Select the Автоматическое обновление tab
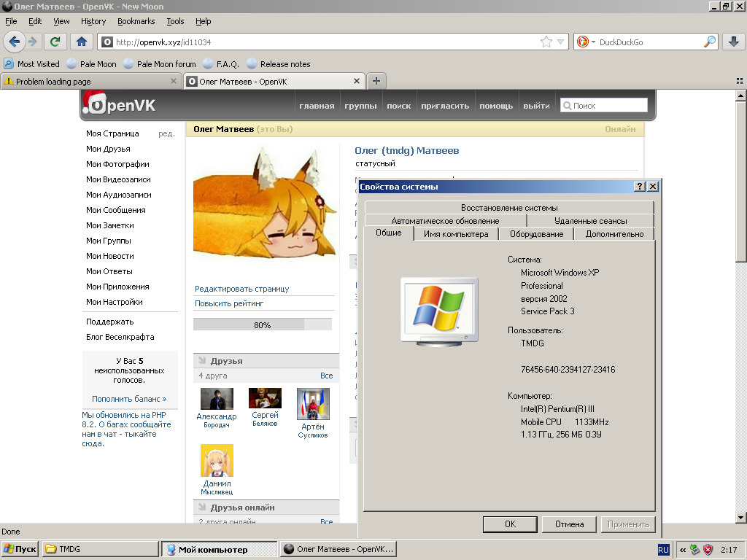 (446, 221)
